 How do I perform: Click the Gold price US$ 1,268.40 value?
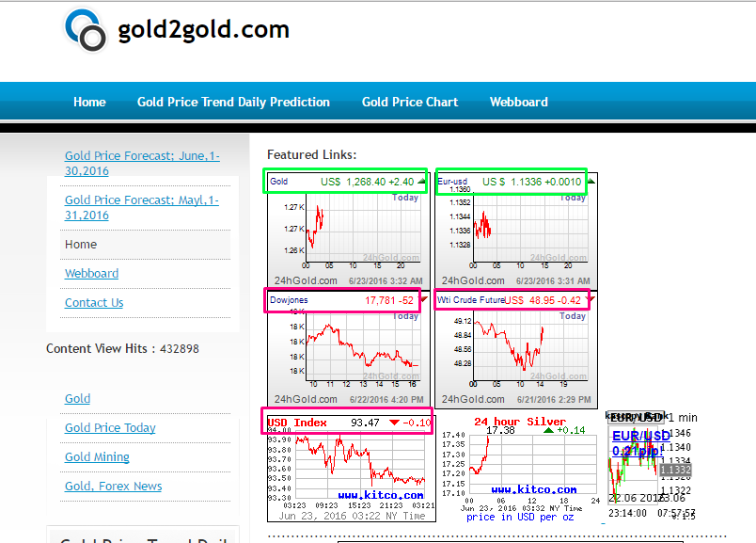click(368, 182)
